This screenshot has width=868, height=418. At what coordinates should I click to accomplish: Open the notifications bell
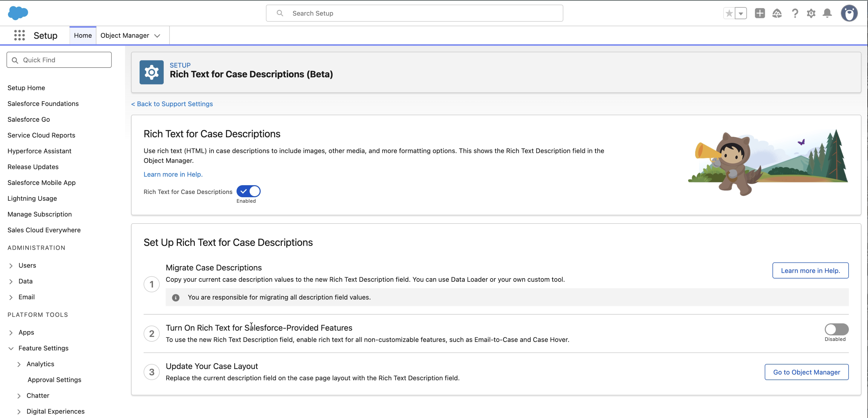[x=827, y=13]
